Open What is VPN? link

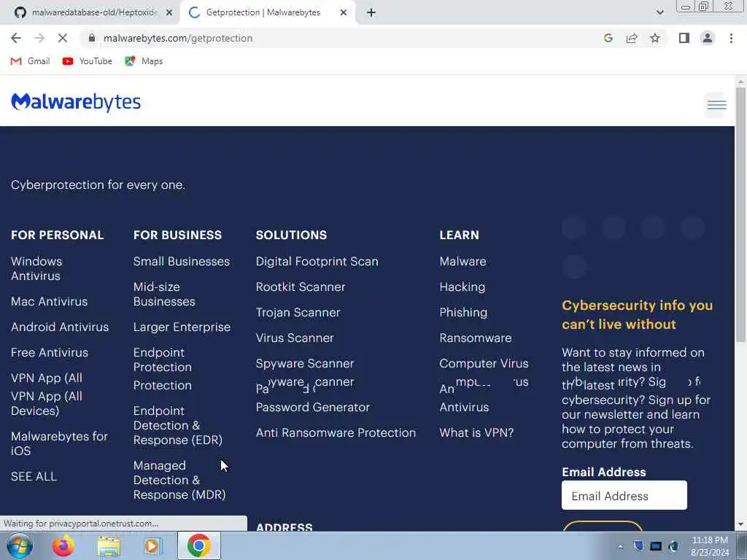tap(476, 433)
